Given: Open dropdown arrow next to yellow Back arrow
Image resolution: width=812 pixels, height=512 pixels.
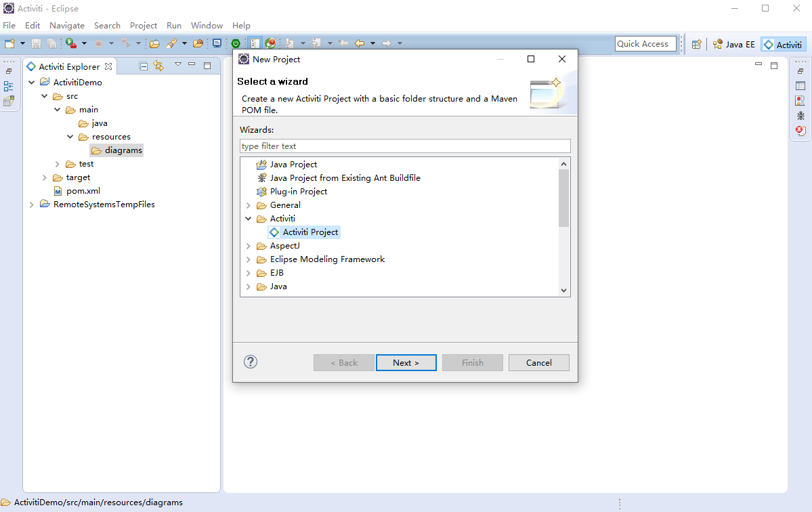Looking at the screenshot, I should click(x=372, y=43).
